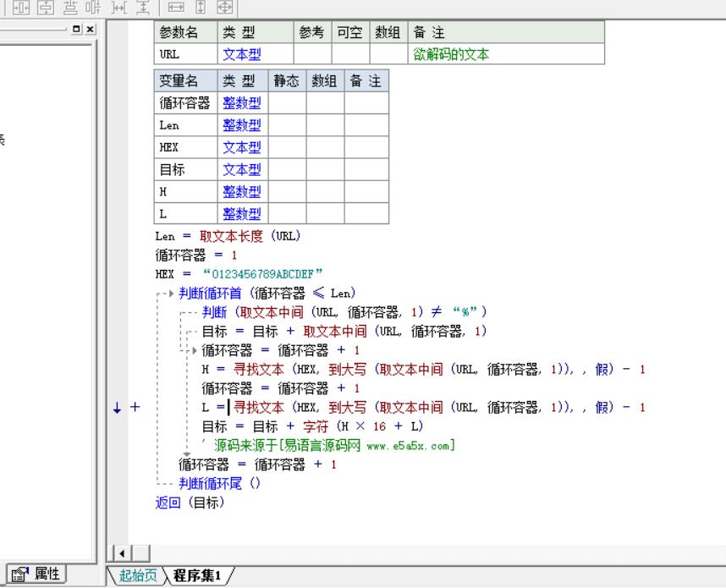The height and width of the screenshot is (588, 726).
Task: Switch to the 程序集1 tab
Action: click(x=198, y=575)
